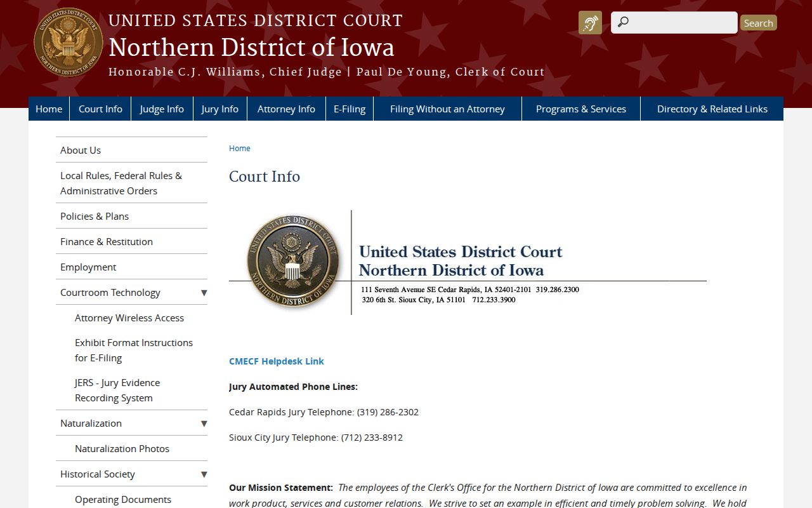Collapse the Historical Society submenu arrow
The image size is (812, 508).
[204, 474]
